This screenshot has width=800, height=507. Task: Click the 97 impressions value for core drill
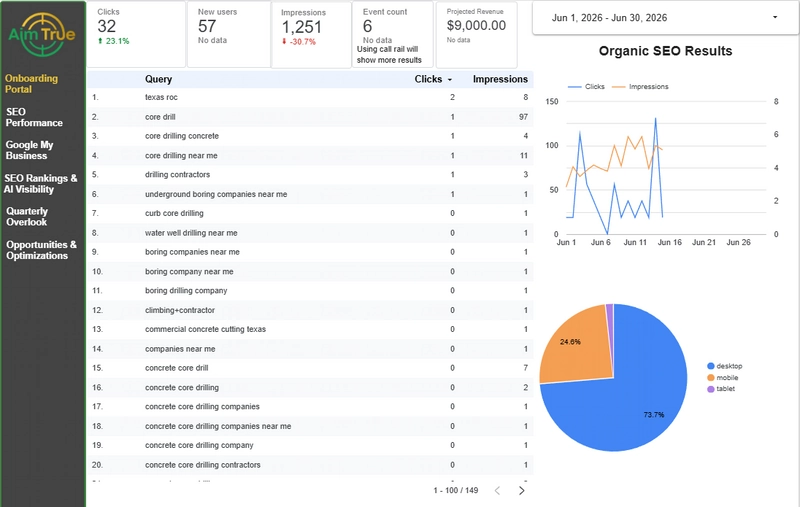523,117
